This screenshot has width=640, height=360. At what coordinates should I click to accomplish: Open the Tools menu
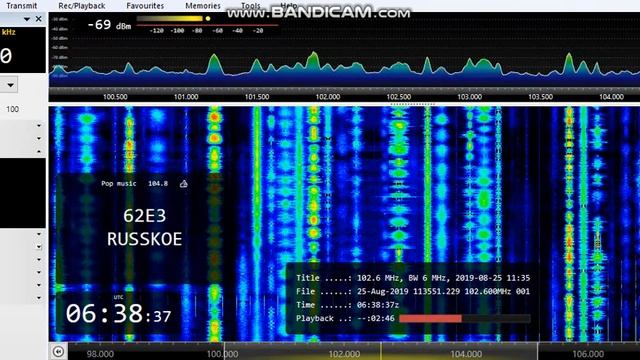250,6
